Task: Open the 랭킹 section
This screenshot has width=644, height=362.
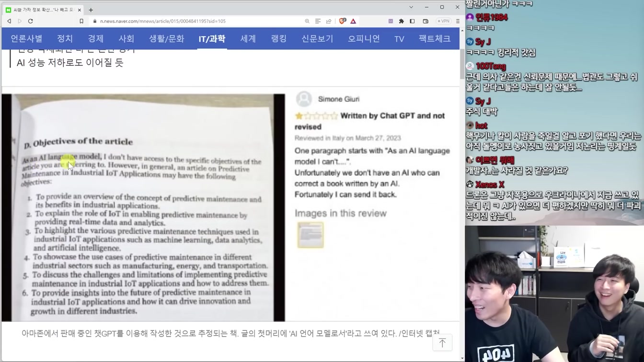Action: tap(279, 39)
